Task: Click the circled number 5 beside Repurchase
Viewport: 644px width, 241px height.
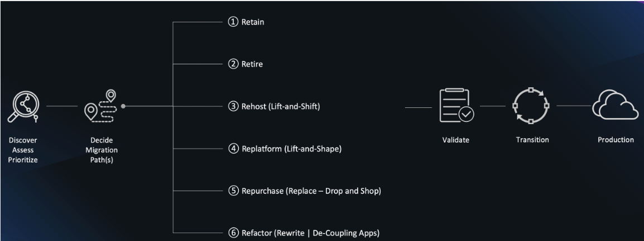Action: pyautogui.click(x=233, y=191)
